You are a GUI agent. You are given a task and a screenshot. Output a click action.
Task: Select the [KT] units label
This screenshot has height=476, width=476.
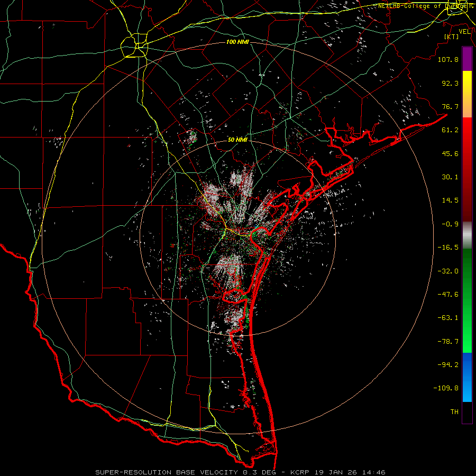pos(451,36)
